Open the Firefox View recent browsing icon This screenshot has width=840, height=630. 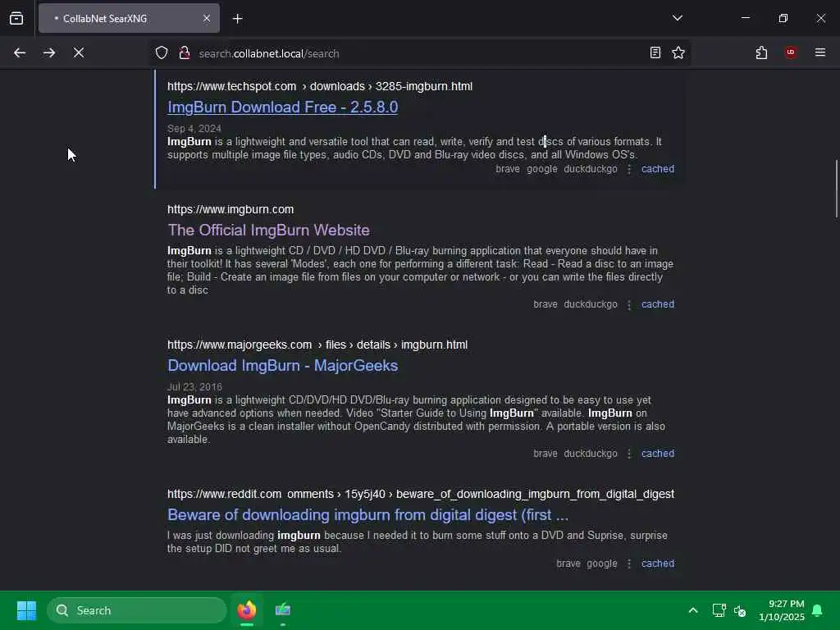click(16, 18)
